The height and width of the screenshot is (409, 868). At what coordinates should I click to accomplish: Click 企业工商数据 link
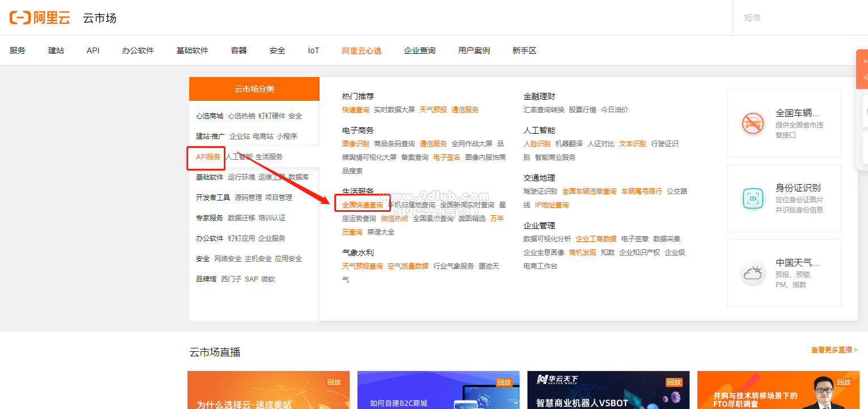[596, 239]
